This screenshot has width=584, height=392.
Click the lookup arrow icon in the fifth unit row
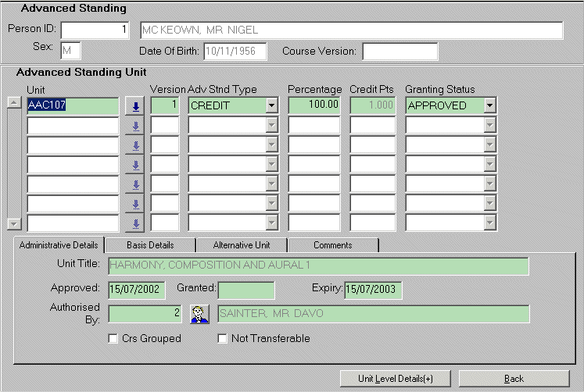[135, 185]
